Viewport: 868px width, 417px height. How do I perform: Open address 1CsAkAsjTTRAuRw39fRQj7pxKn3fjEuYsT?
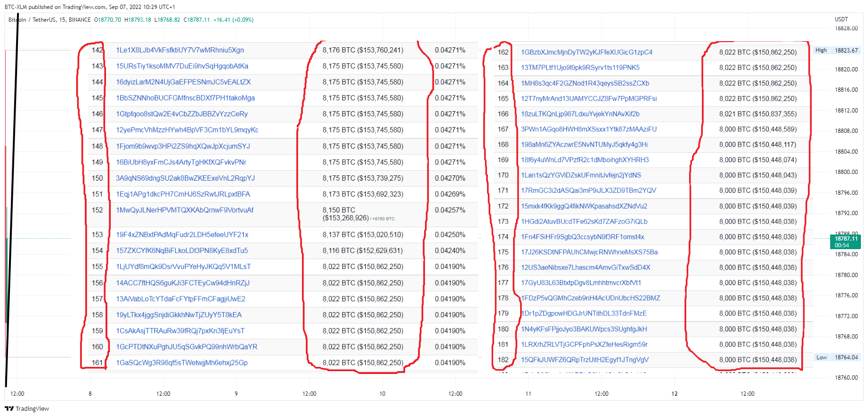[180, 331]
